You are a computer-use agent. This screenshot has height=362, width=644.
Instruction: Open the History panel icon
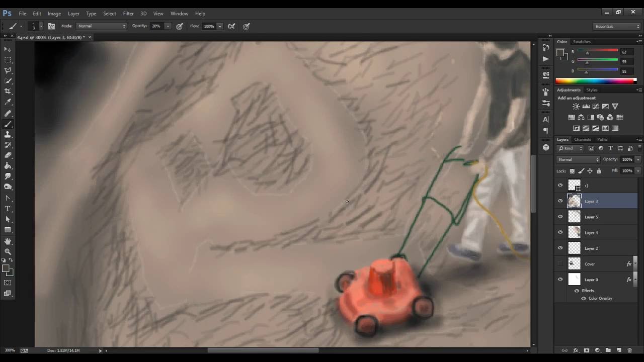point(546,48)
